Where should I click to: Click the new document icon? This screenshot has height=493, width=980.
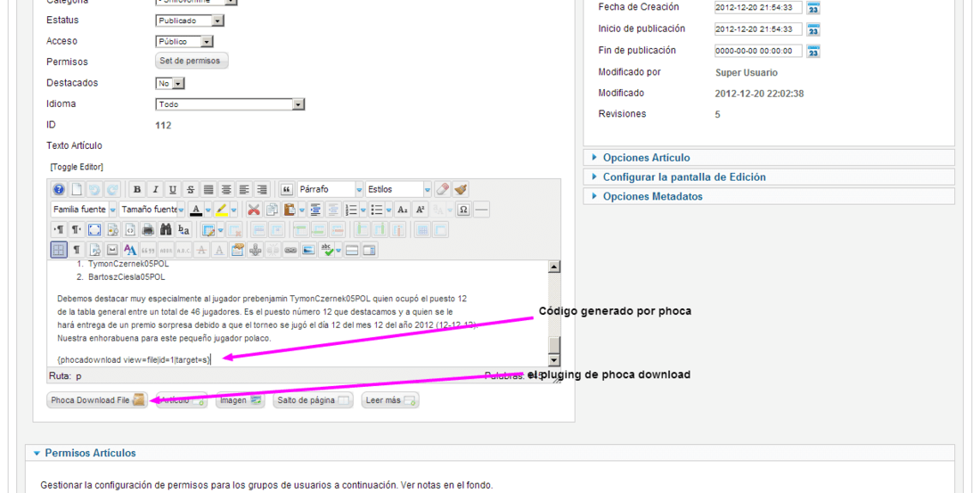[x=77, y=190]
